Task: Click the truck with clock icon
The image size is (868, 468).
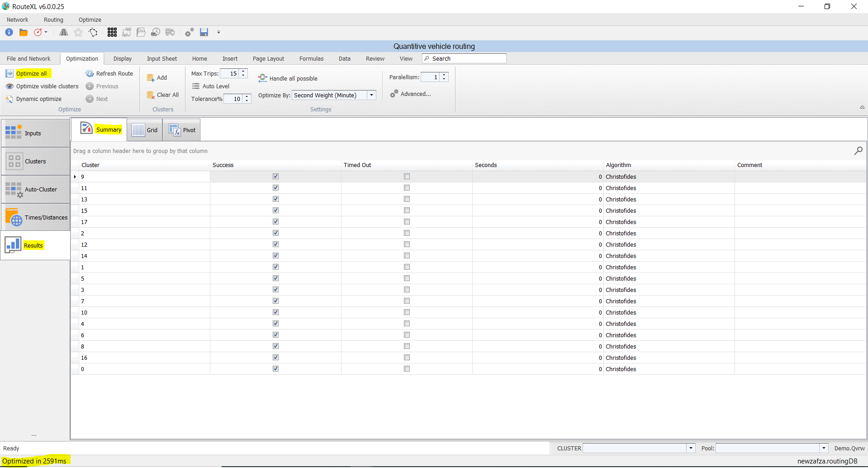Action: (156, 32)
